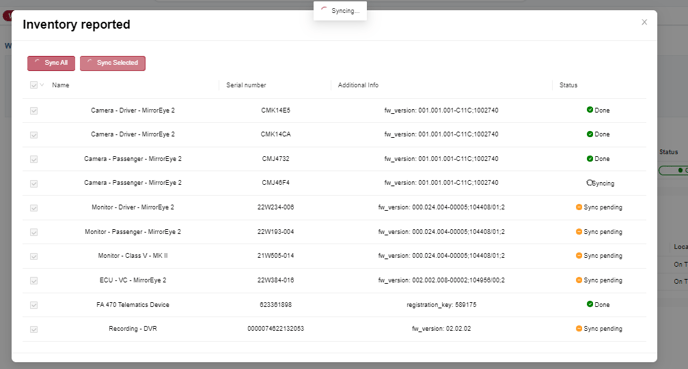Sort by the Name column header

point(61,85)
